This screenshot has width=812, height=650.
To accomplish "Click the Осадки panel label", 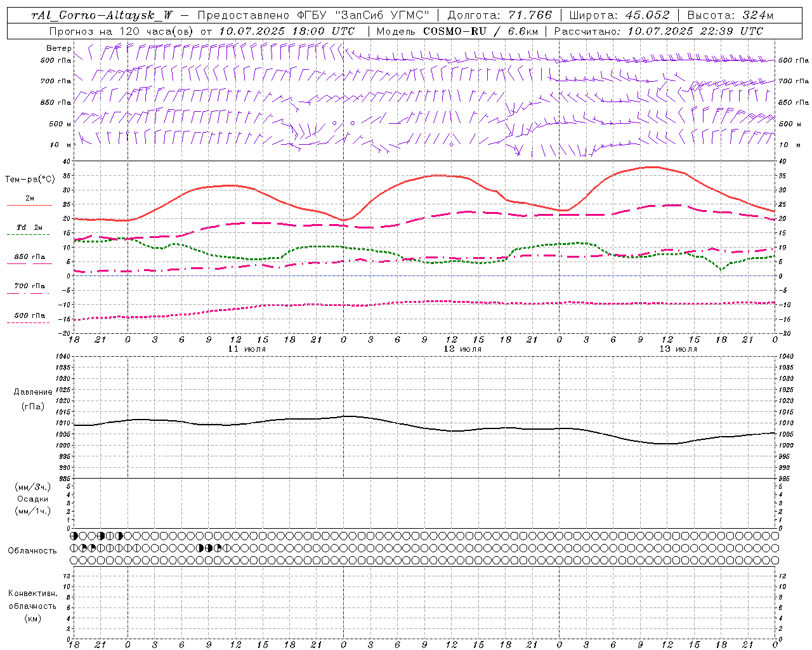I will (33, 499).
